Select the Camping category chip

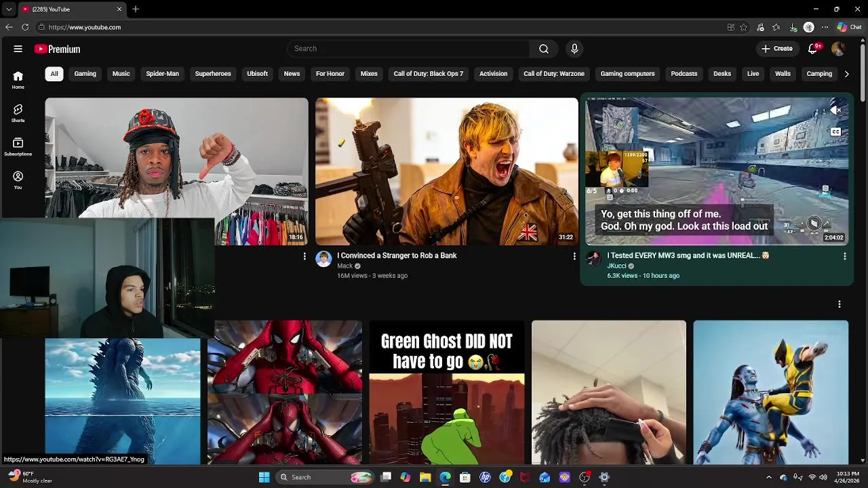819,74
